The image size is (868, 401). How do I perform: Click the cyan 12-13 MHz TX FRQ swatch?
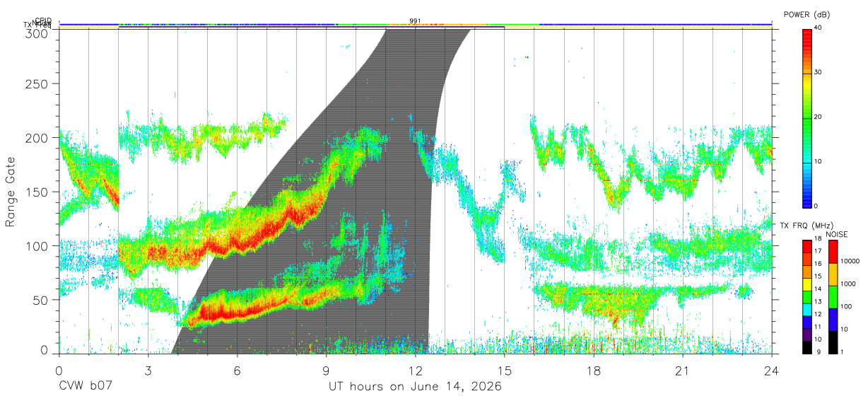(x=806, y=309)
